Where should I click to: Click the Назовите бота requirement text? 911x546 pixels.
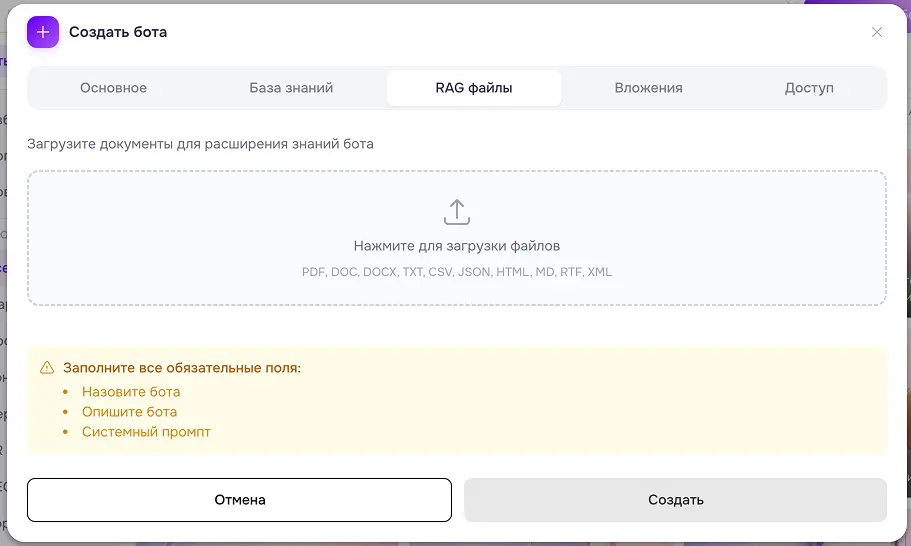tap(131, 392)
